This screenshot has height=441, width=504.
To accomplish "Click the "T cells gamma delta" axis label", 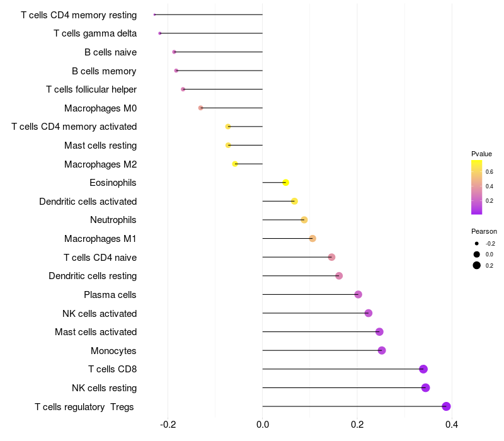I will (95, 33).
